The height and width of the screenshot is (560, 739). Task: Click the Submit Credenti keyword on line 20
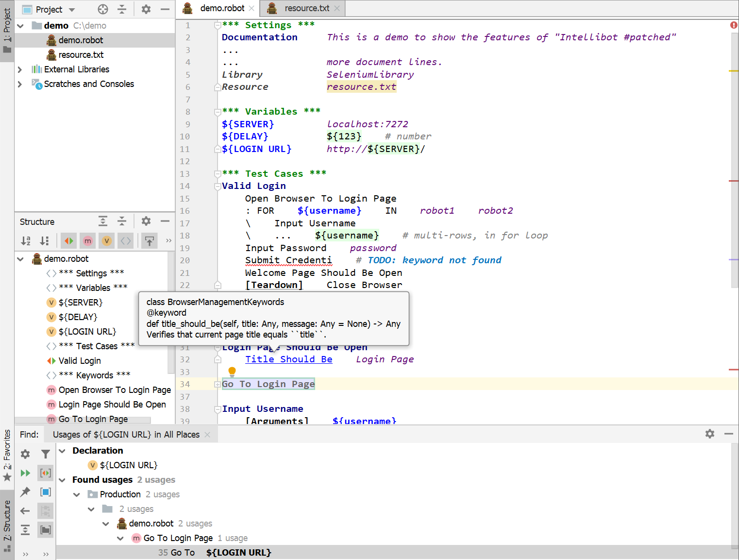pos(288,260)
